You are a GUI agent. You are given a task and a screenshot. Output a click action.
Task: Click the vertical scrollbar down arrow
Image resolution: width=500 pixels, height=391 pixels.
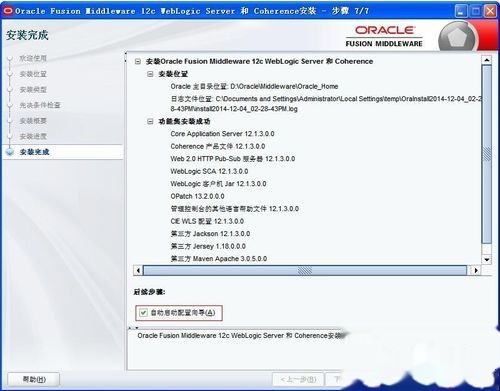point(487,259)
